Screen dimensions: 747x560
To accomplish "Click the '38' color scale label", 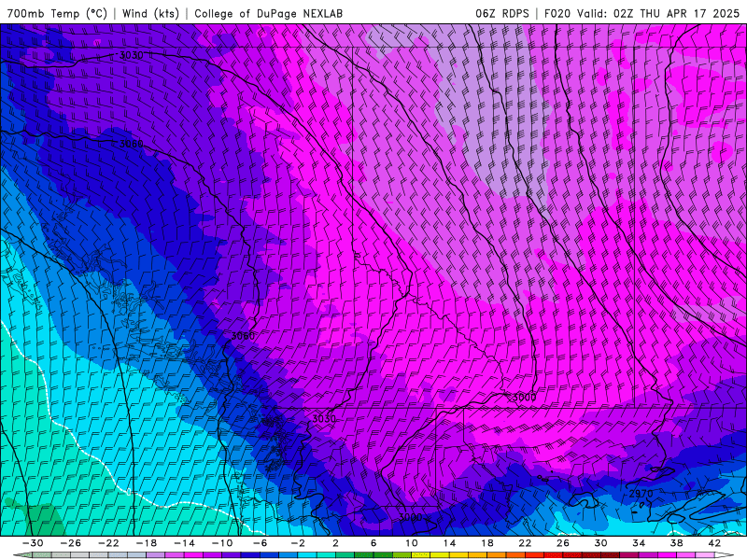I will point(676,543).
